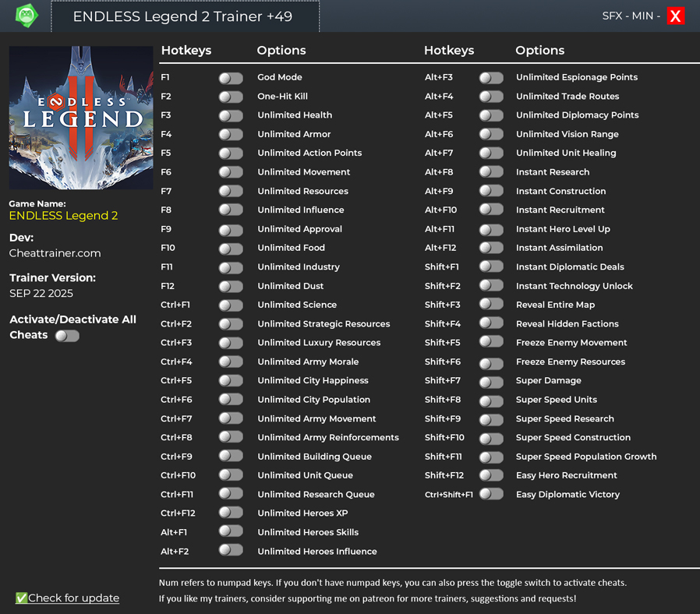Toggle Unlimited Espionage Points switch
Screen dimensions: 700x614
[491, 78]
